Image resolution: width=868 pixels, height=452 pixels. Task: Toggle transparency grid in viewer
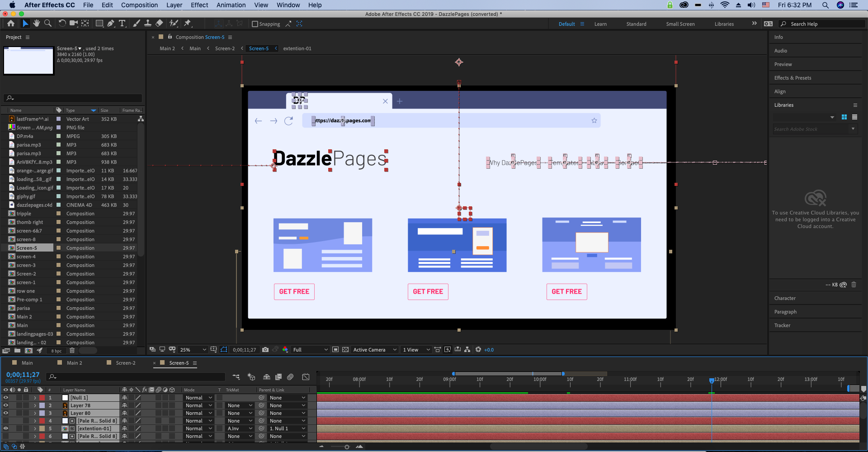[x=345, y=350]
